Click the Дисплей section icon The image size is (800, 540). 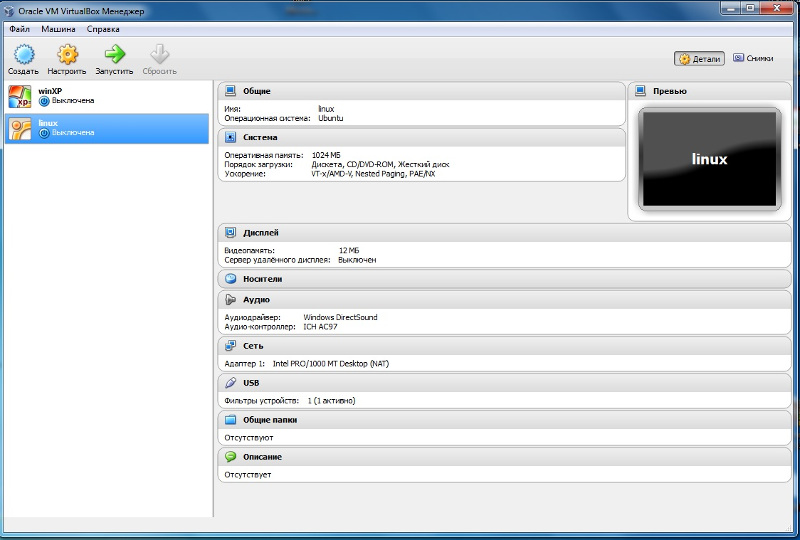[x=231, y=232]
